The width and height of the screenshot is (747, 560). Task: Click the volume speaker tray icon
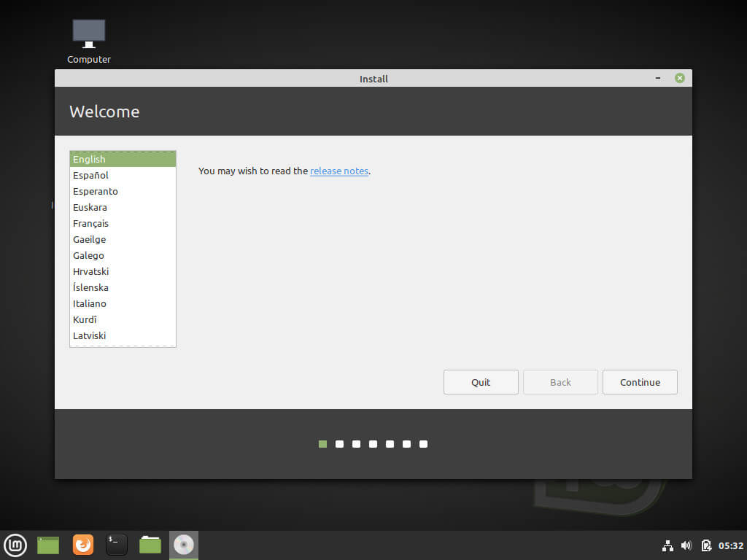click(x=686, y=545)
